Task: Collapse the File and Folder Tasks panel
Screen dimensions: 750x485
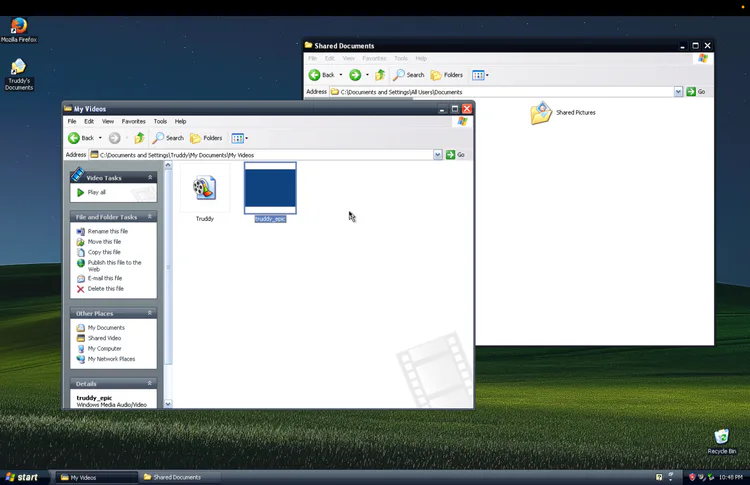Action: tap(150, 217)
